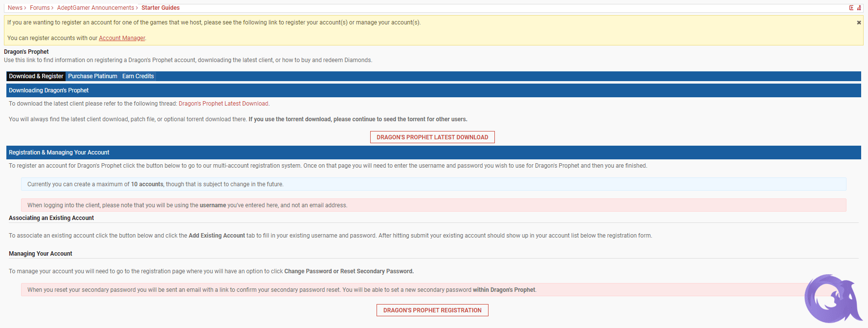This screenshot has height=328, width=868.
Task: Click the Starter Guides breadcrumb
Action: [x=160, y=8]
